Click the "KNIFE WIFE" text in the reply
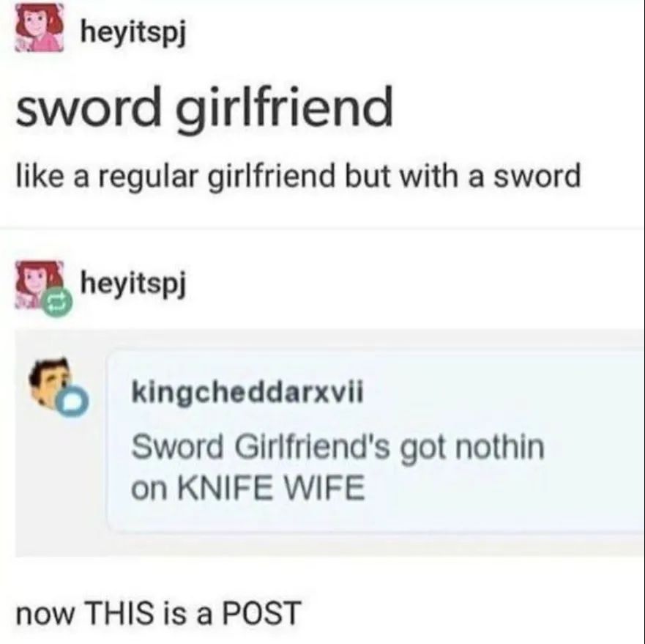Viewport: 645px width, 644px height. 272,486
